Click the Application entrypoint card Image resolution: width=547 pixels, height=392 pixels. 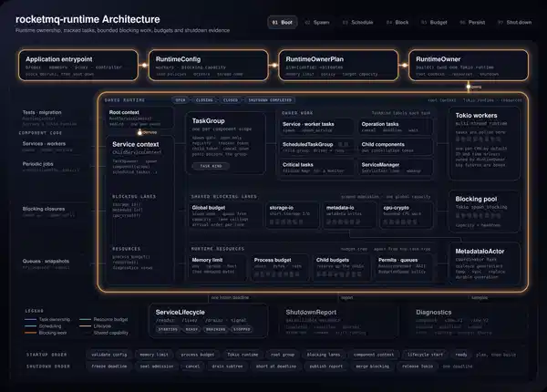[78, 66]
